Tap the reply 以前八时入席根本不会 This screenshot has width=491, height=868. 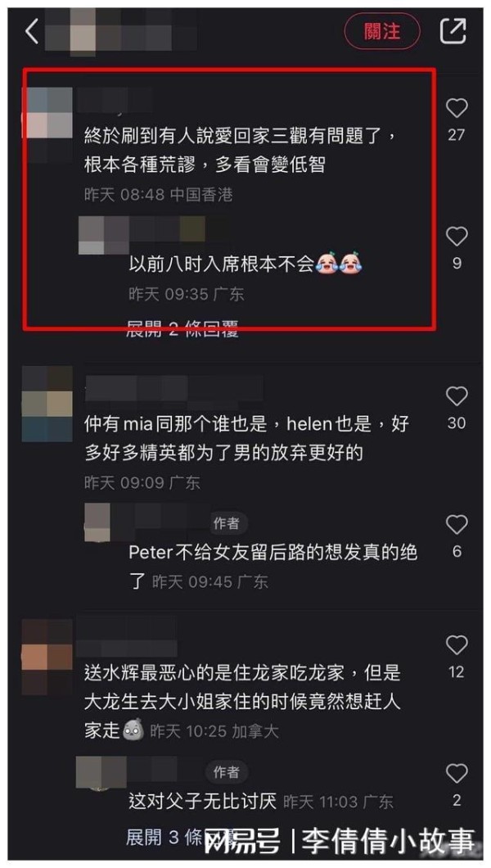click(246, 264)
